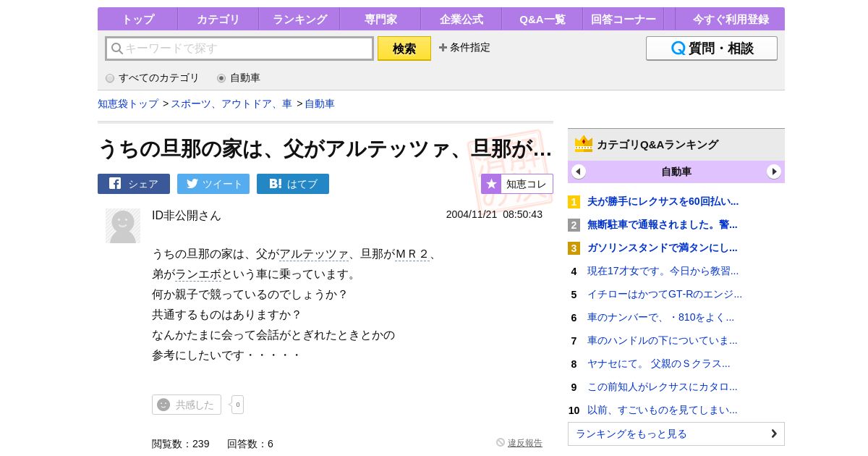This screenshot has width=868, height=456.
Task: Focus the keyword search input field
Action: pyautogui.click(x=239, y=48)
